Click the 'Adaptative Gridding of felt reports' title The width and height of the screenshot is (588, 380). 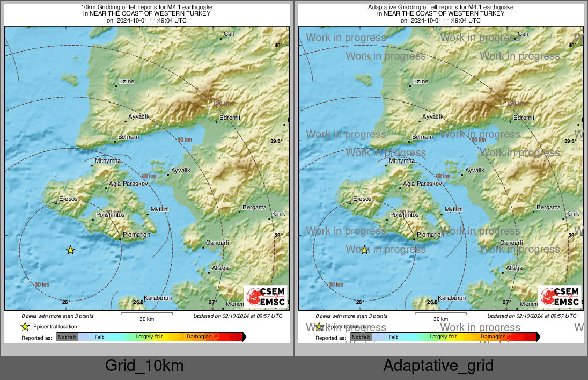coord(440,7)
